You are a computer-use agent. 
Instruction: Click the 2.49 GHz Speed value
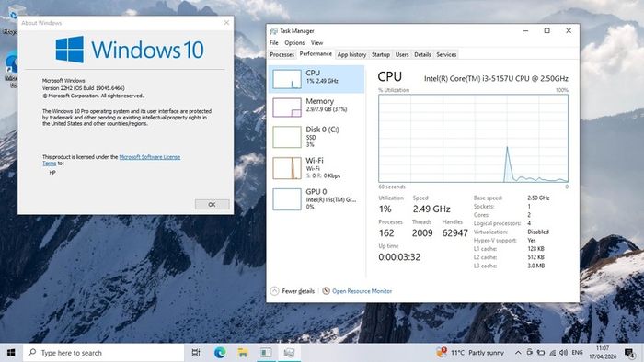point(431,209)
